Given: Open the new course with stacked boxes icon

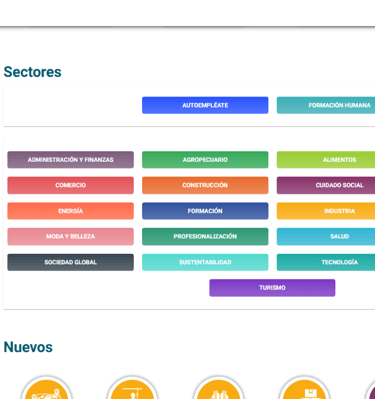Looking at the screenshot, I should point(304,388).
